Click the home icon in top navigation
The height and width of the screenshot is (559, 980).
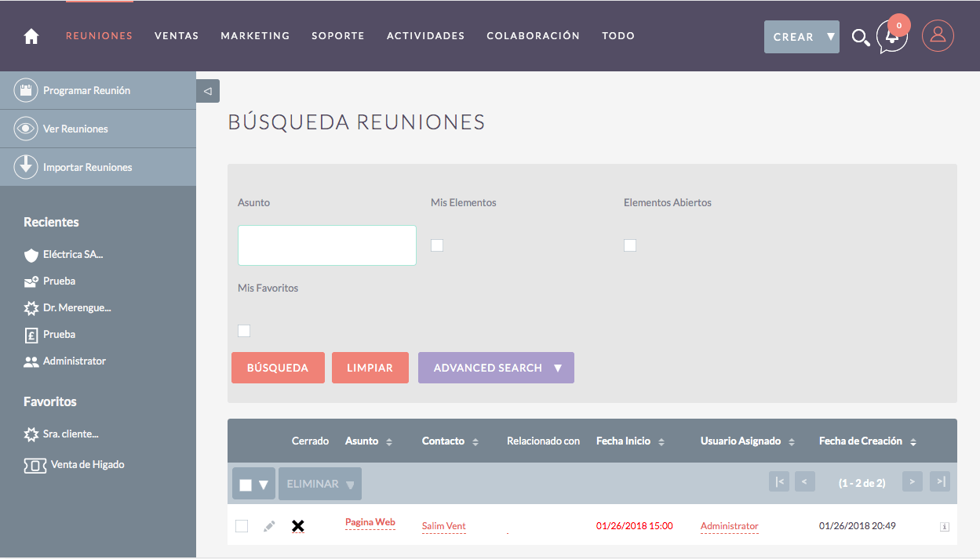31,36
